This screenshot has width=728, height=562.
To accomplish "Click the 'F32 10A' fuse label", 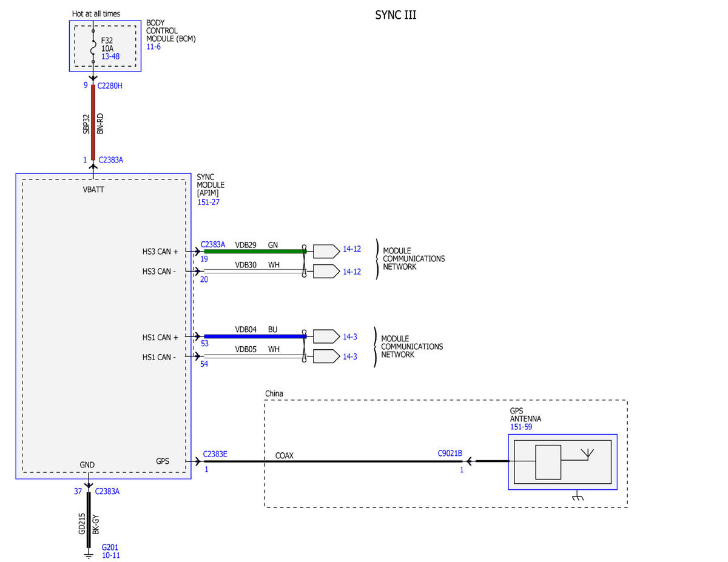I will click(107, 44).
